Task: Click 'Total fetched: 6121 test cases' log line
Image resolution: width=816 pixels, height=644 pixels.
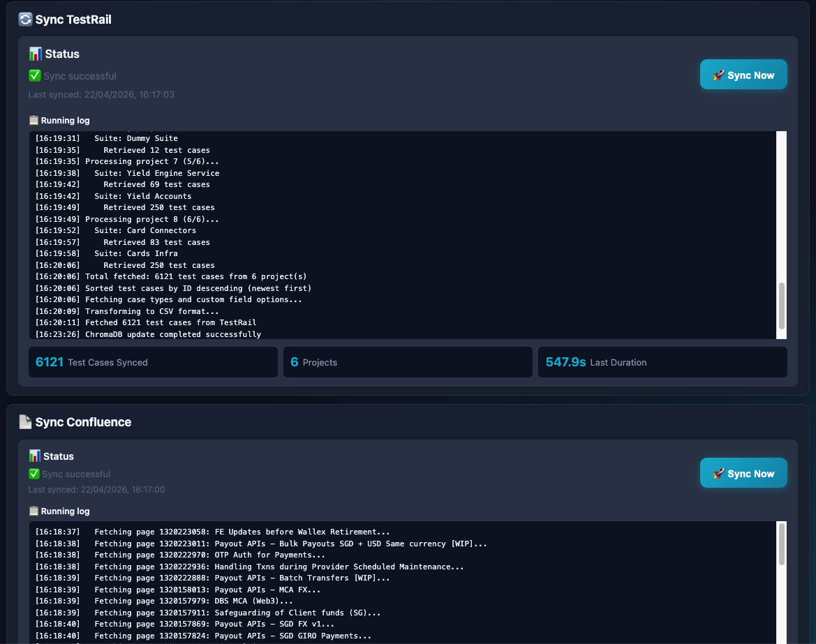Action: (x=171, y=276)
